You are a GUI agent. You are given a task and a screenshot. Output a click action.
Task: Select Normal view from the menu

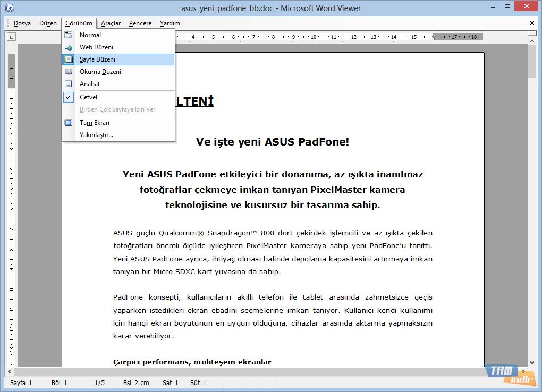point(118,35)
